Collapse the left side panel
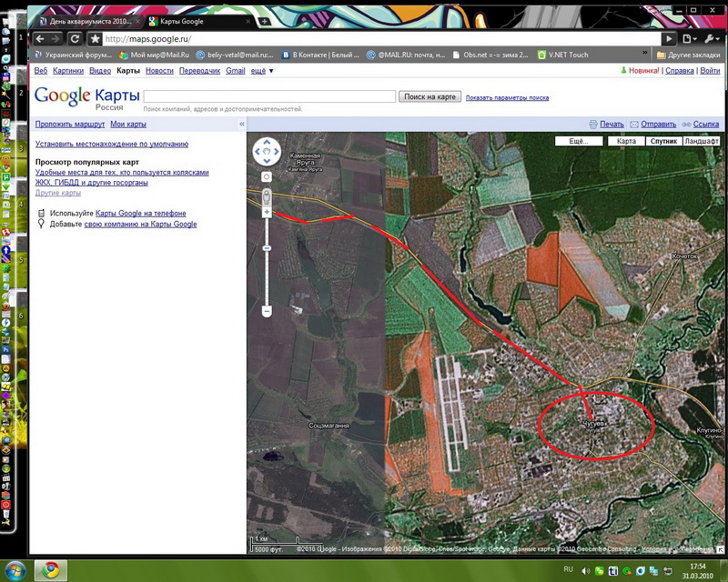Viewport: 728px width, 582px height. pyautogui.click(x=241, y=124)
